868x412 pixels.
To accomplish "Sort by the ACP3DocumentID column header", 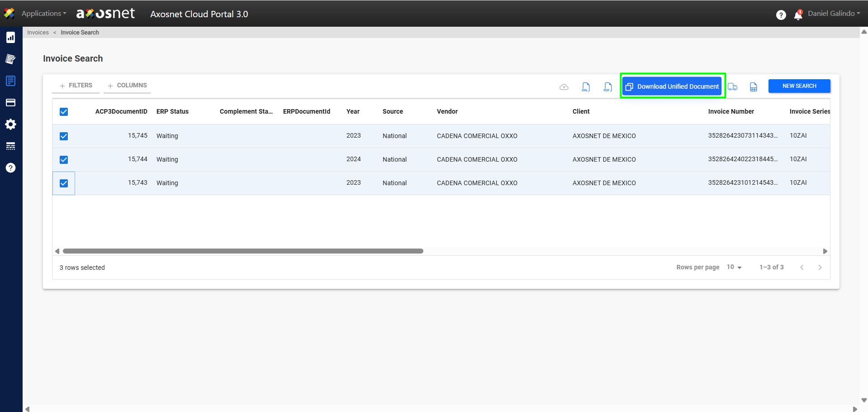I will tap(121, 111).
